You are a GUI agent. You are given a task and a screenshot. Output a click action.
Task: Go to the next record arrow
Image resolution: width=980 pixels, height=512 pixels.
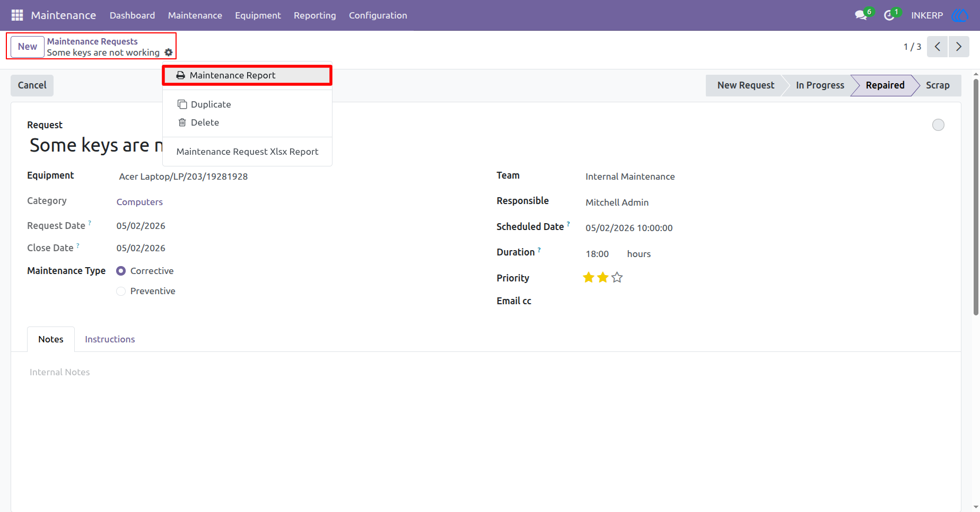pyautogui.click(x=959, y=47)
